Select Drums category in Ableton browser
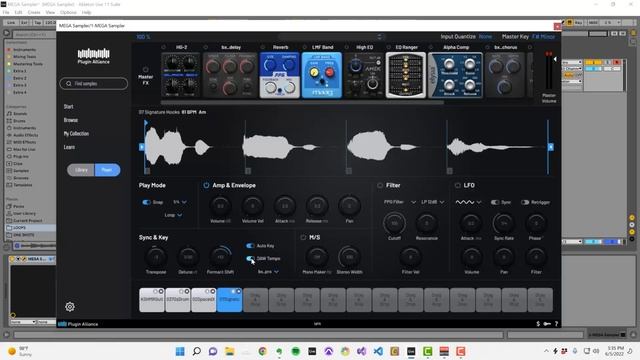This screenshot has width=640, height=360. [x=19, y=121]
